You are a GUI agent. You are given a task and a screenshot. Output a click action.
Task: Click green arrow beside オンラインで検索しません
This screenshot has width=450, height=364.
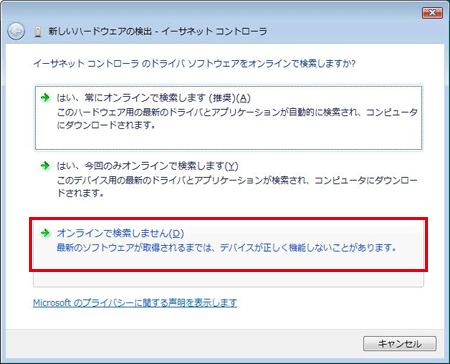click(45, 233)
